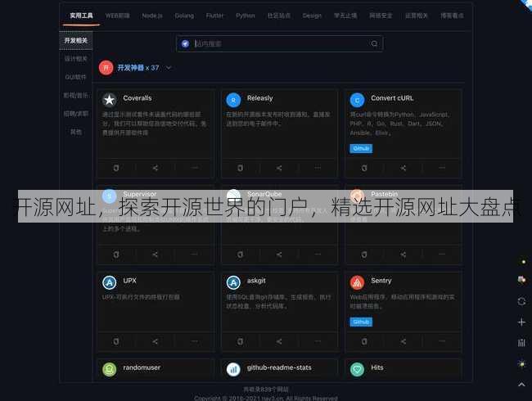Open more options on Coveralls card
532x401 pixels.
195,168
